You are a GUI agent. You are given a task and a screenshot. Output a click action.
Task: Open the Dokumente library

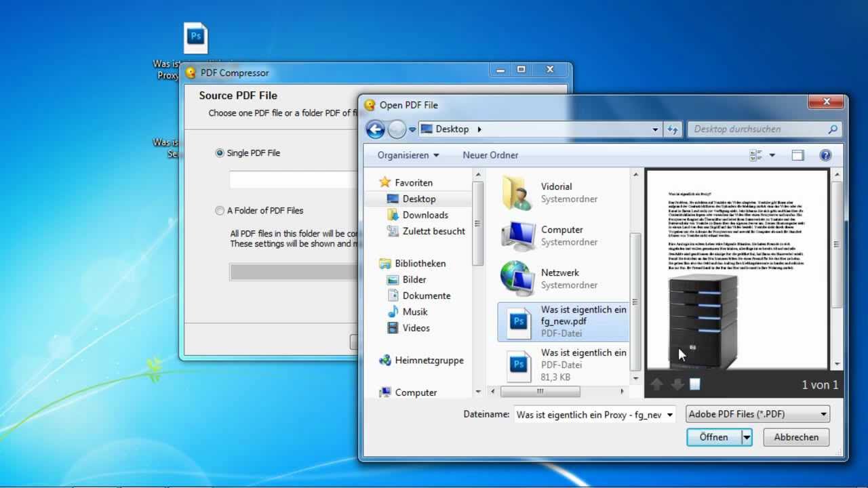click(418, 296)
